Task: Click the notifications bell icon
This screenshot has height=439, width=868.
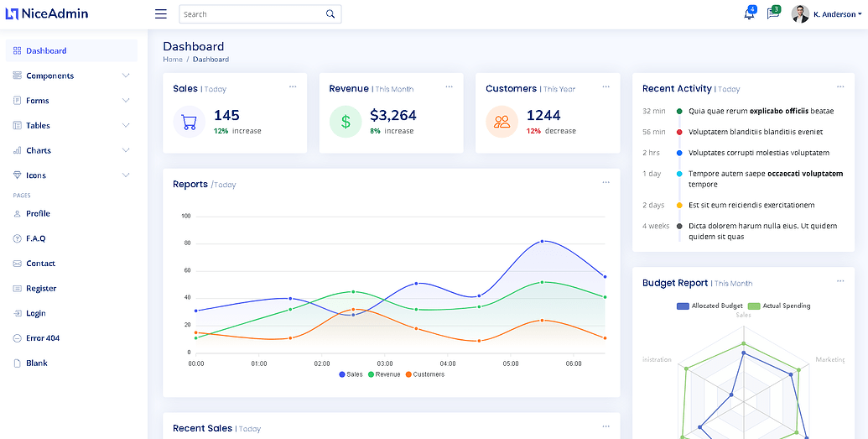Action: [749, 14]
